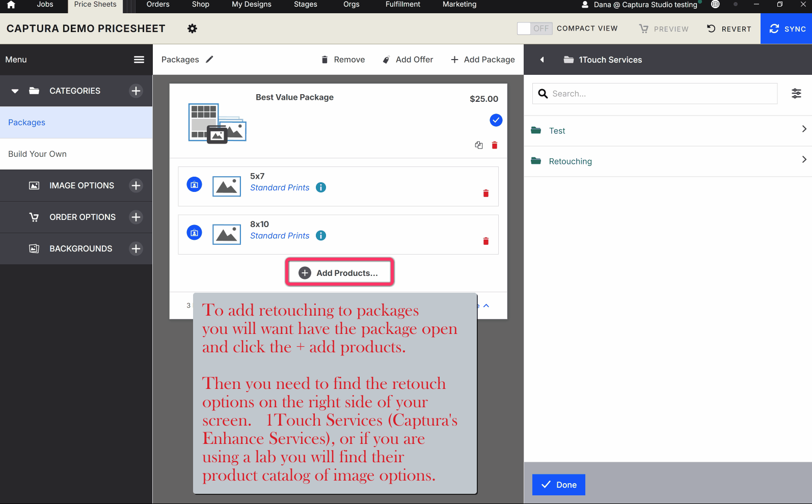Remove the selected package

[343, 60]
